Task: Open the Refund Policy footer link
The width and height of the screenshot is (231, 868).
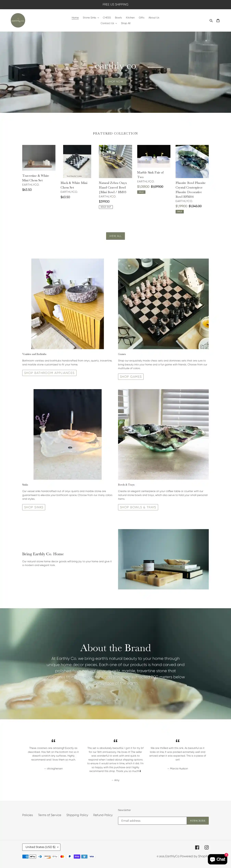Action: pyautogui.click(x=103, y=815)
